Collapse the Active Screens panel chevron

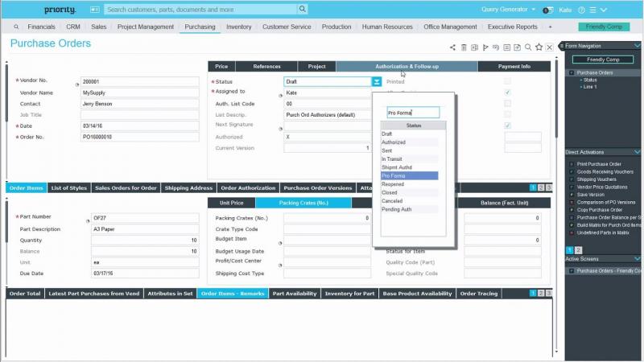pyautogui.click(x=637, y=258)
